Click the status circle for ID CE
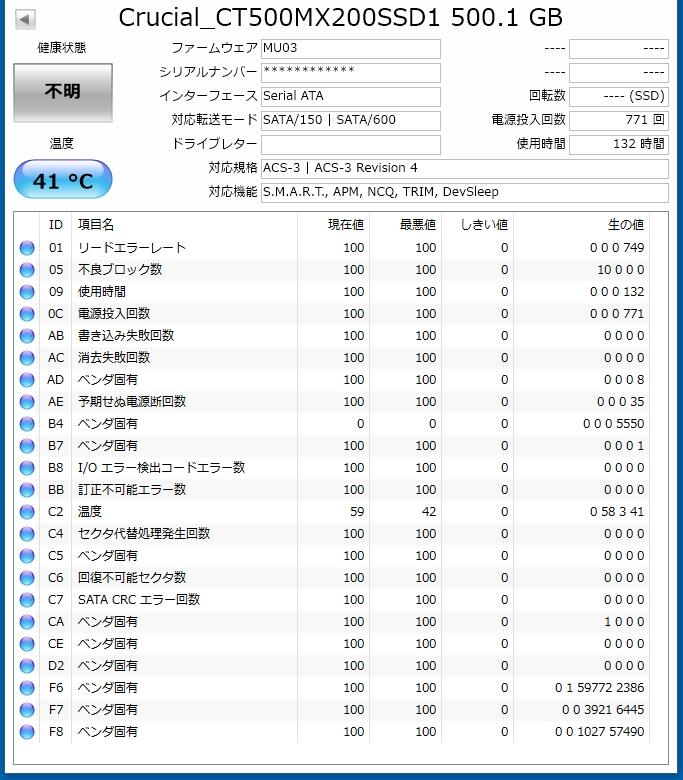Image resolution: width=683 pixels, height=780 pixels. tap(27, 644)
